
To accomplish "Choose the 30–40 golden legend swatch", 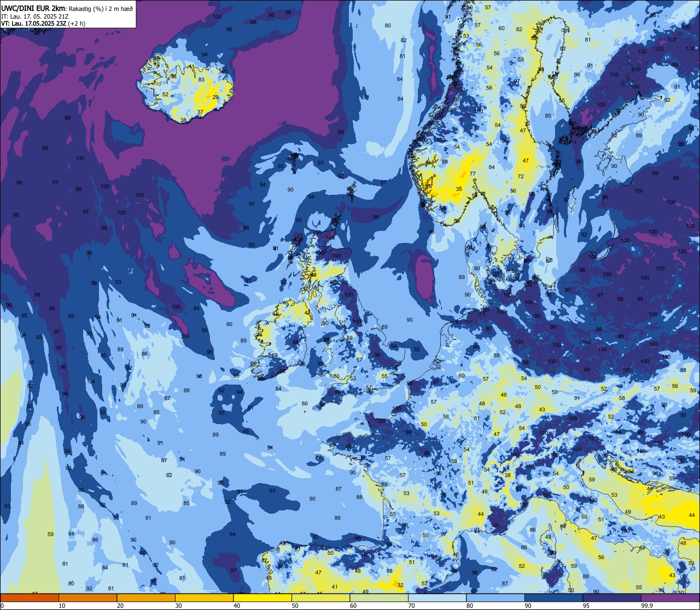I will (204, 598).
